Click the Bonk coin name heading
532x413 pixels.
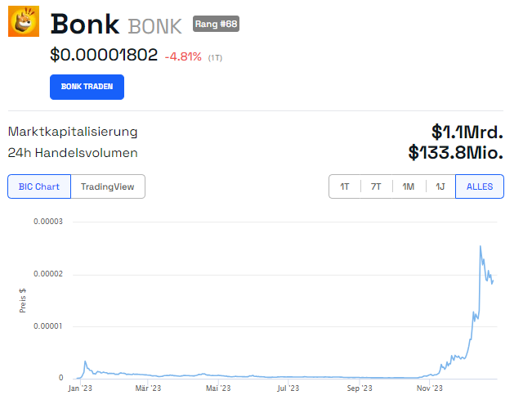(85, 24)
